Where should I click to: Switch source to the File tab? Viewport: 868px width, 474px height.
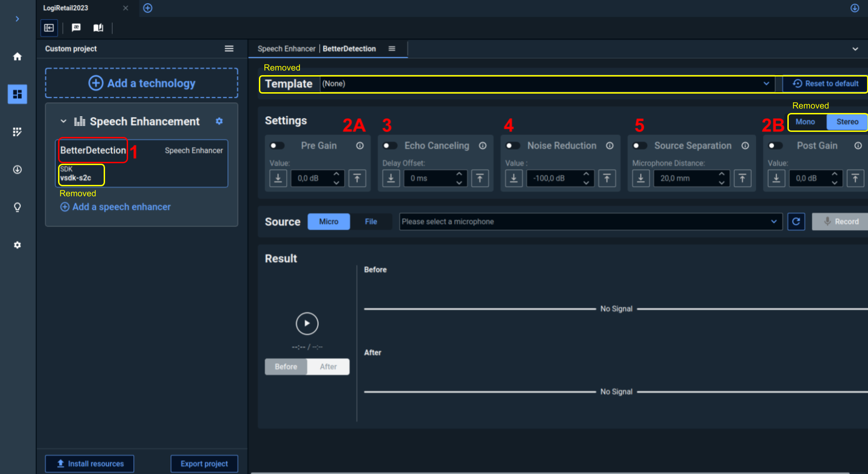371,222
